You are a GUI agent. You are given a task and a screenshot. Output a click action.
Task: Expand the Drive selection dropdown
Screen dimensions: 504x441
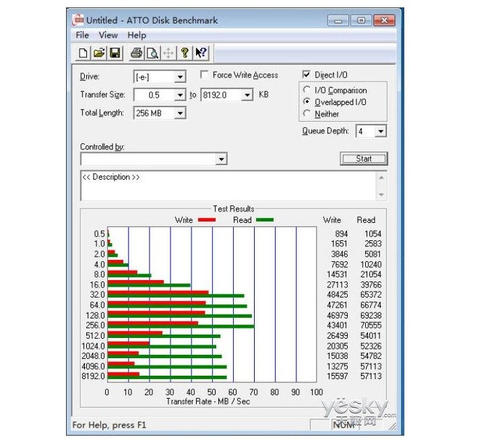180,77
